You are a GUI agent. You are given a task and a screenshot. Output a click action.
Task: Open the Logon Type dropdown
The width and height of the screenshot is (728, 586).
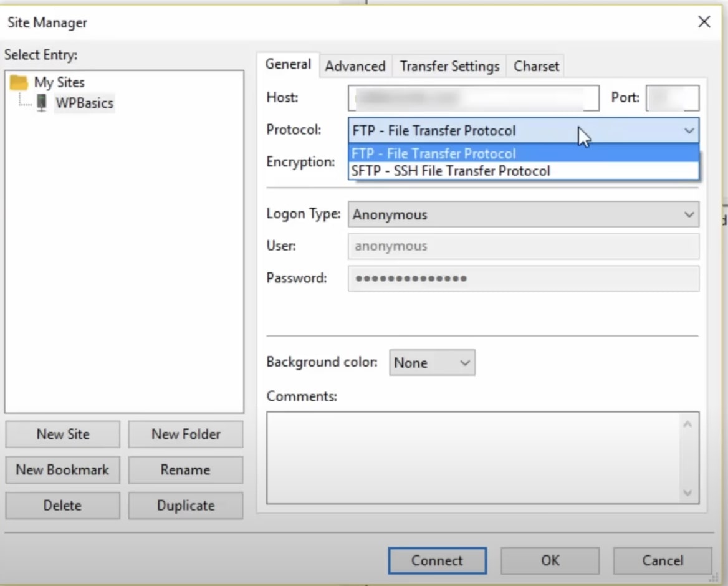click(x=524, y=214)
